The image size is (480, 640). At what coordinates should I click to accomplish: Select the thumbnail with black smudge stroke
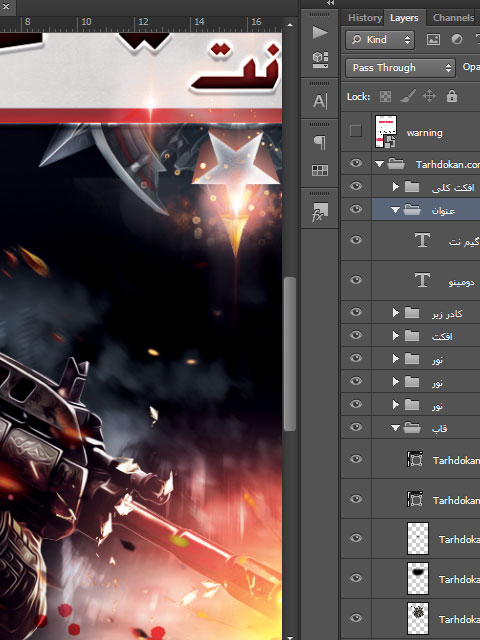pyautogui.click(x=418, y=578)
